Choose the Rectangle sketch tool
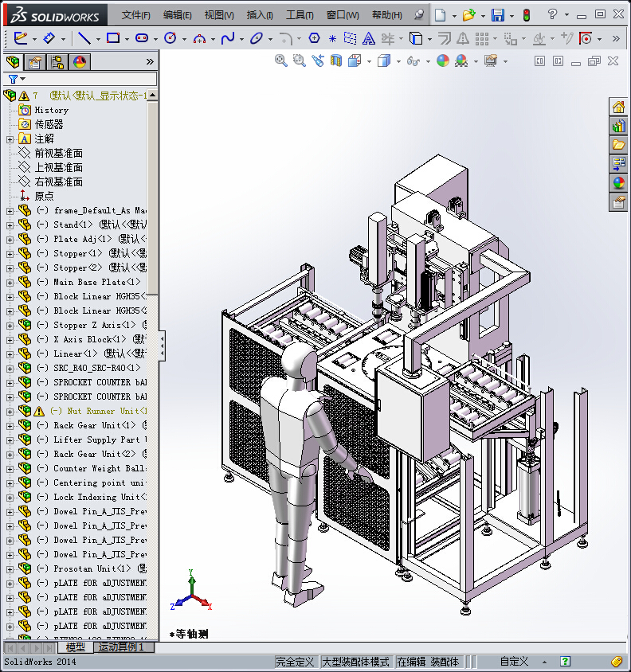 pos(113,38)
